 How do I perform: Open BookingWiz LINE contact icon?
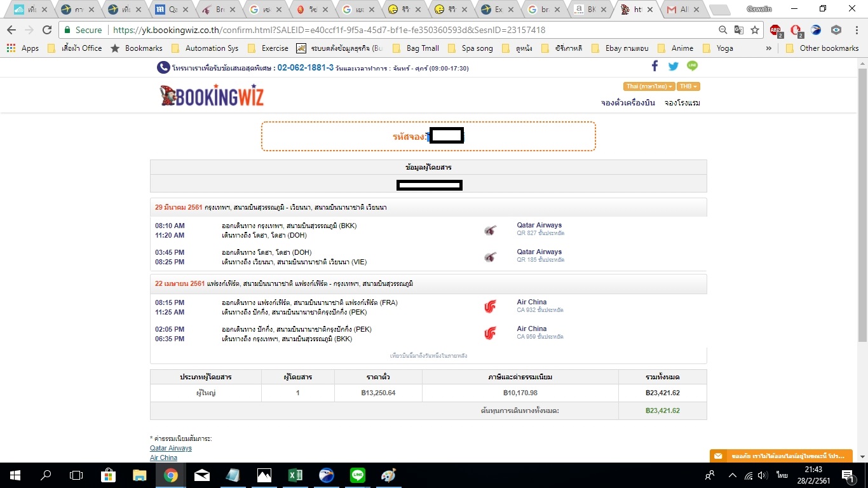[692, 66]
